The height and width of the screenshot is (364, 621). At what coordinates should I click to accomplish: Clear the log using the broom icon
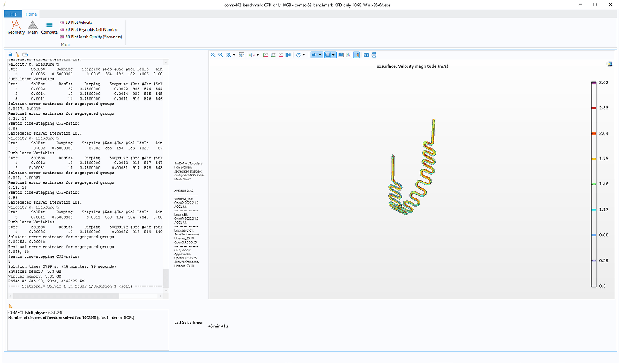(18, 54)
